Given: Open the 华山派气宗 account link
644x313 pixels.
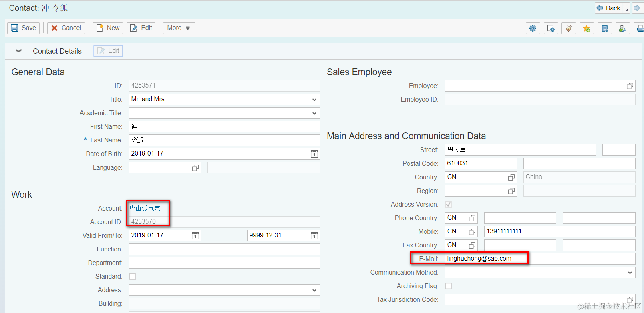Looking at the screenshot, I should [x=145, y=208].
